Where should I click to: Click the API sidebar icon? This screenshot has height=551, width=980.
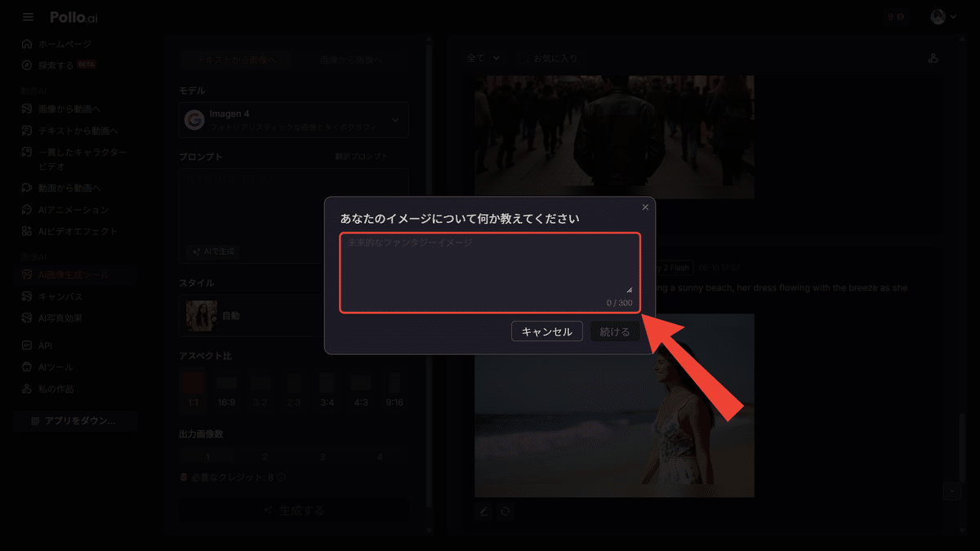(27, 345)
